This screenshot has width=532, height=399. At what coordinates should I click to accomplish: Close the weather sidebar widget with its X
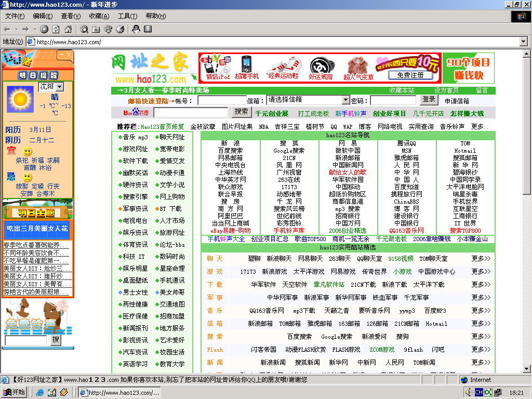pyautogui.click(x=69, y=55)
